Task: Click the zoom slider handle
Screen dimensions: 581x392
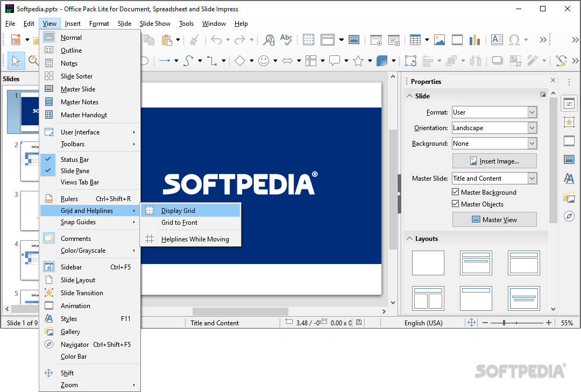Action: [504, 323]
